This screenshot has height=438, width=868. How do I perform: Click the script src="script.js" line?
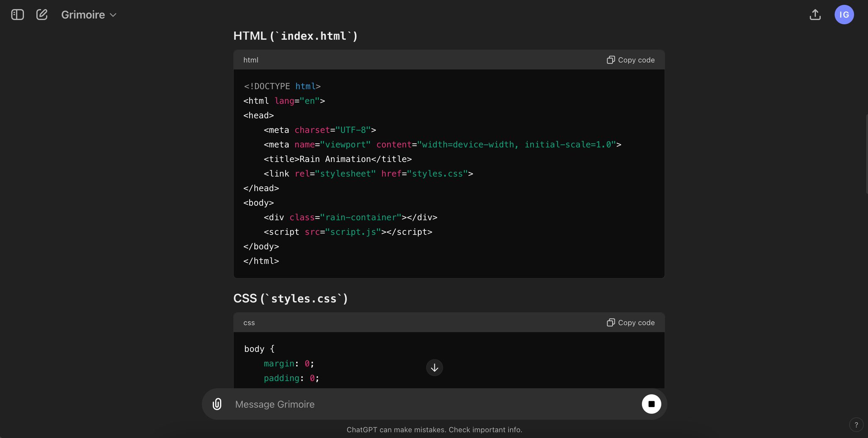click(x=348, y=232)
